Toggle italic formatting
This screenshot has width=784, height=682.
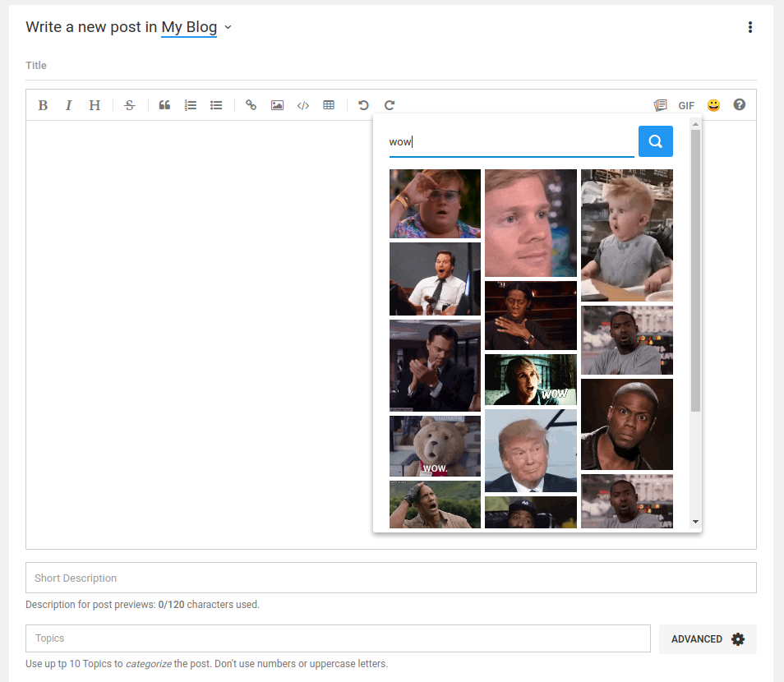click(68, 105)
